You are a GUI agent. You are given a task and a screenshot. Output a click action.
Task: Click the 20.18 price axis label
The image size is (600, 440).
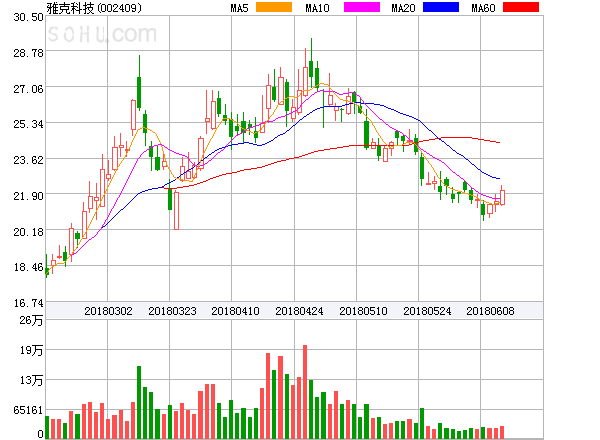(x=28, y=232)
